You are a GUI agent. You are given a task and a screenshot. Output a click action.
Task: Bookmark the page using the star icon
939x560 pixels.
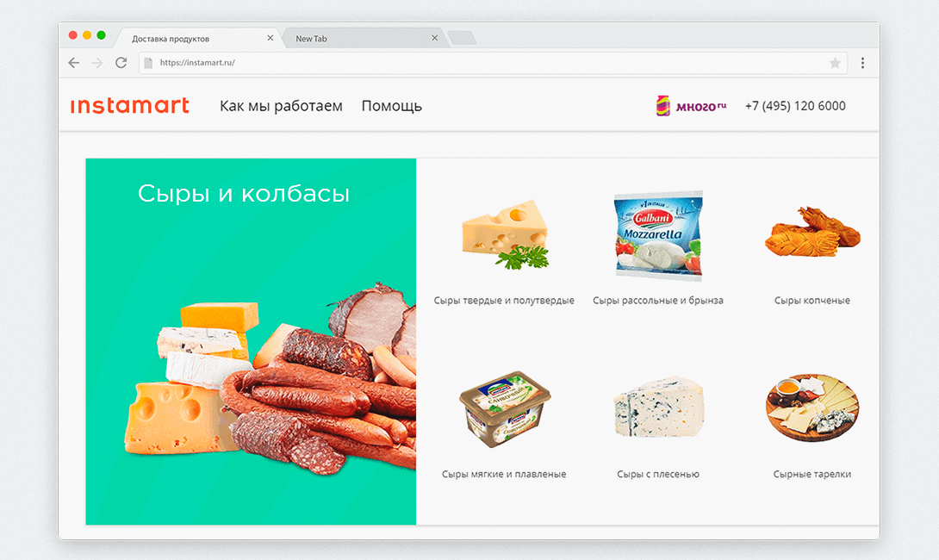[835, 63]
